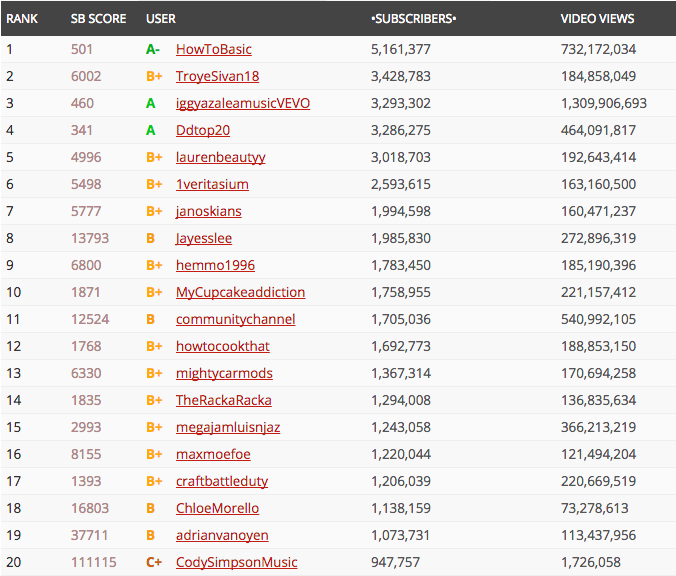The image size is (676, 576).
Task: Click subscriber count 5,161,377
Action: click(401, 50)
